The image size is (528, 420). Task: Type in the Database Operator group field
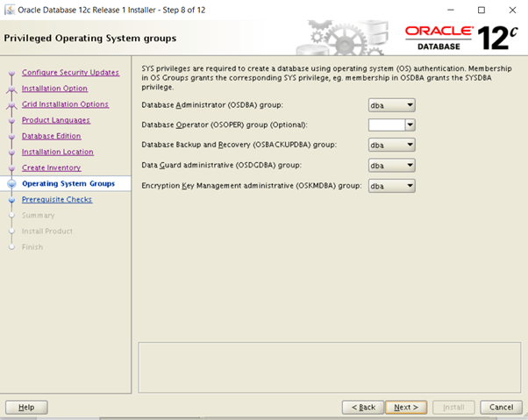[387, 125]
